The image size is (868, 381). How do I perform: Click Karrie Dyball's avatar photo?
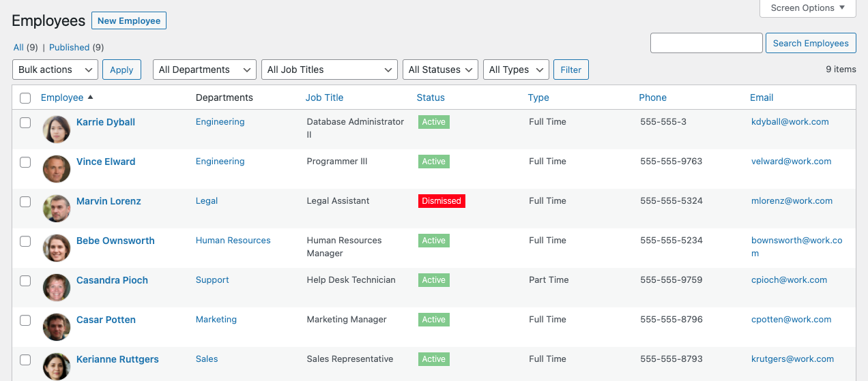(x=57, y=129)
